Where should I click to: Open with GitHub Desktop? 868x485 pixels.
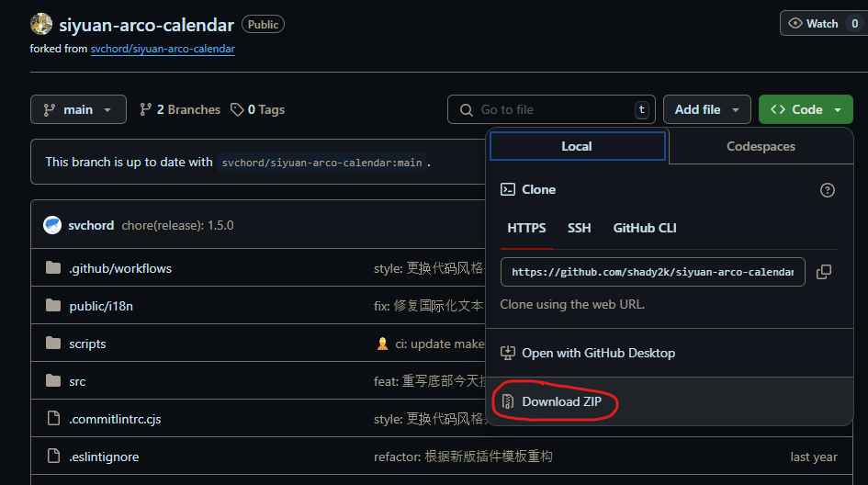point(598,353)
